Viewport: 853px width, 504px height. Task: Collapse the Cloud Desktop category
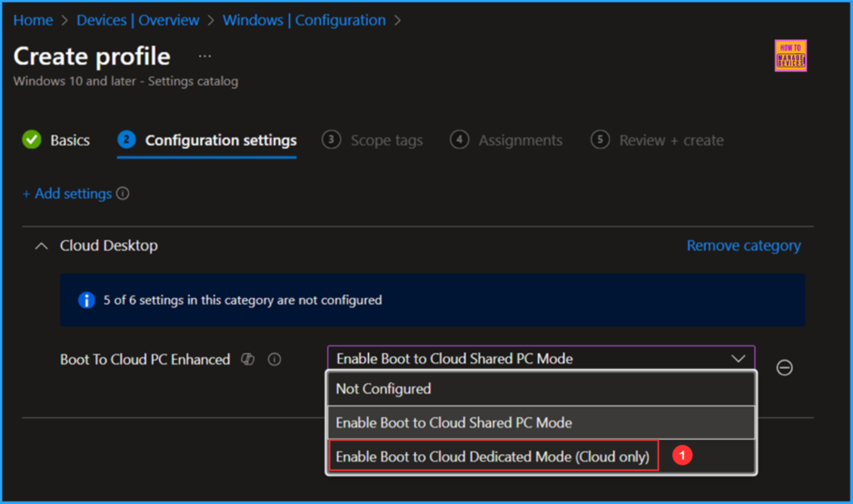[x=41, y=246]
